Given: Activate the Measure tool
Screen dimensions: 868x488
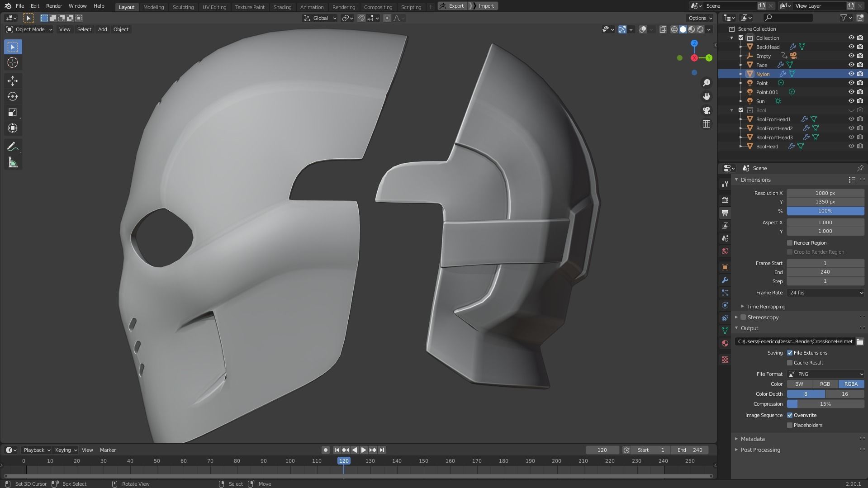Looking at the screenshot, I should coord(13,162).
